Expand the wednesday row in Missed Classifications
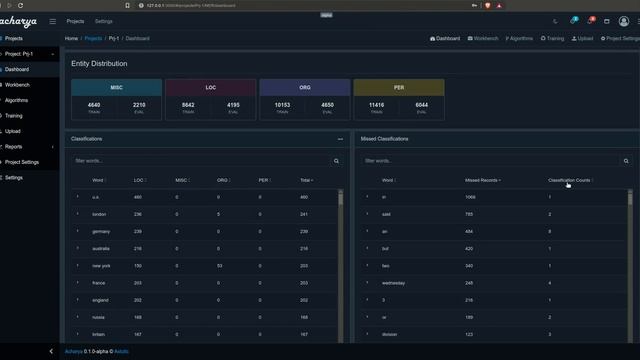640x360 pixels. [x=367, y=282]
